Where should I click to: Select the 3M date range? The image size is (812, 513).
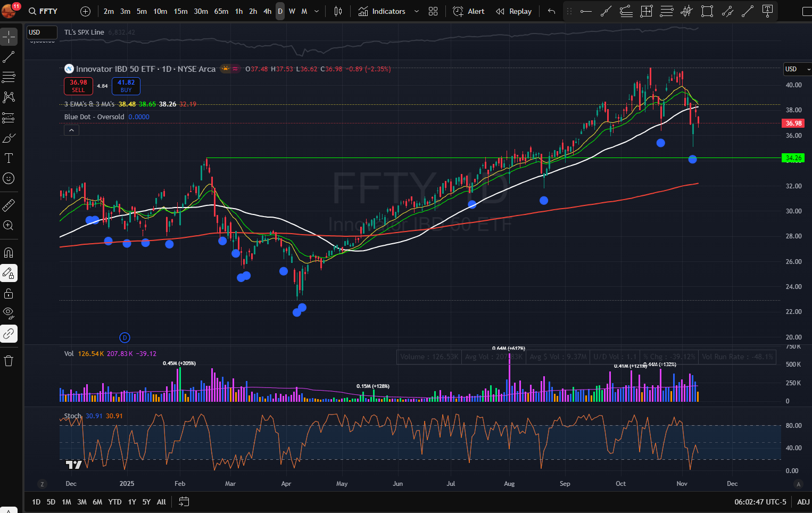pyautogui.click(x=82, y=502)
